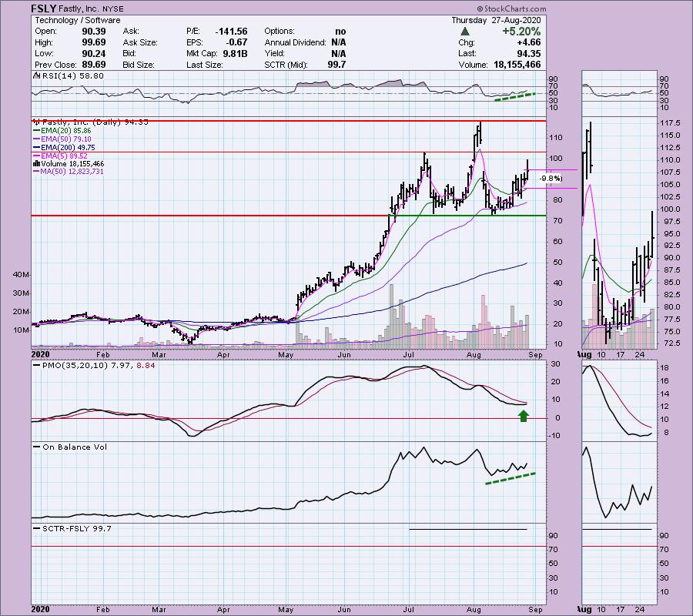Viewport: 693px width, 616px height.
Task: Click the Open value 90.39
Action: [94, 32]
